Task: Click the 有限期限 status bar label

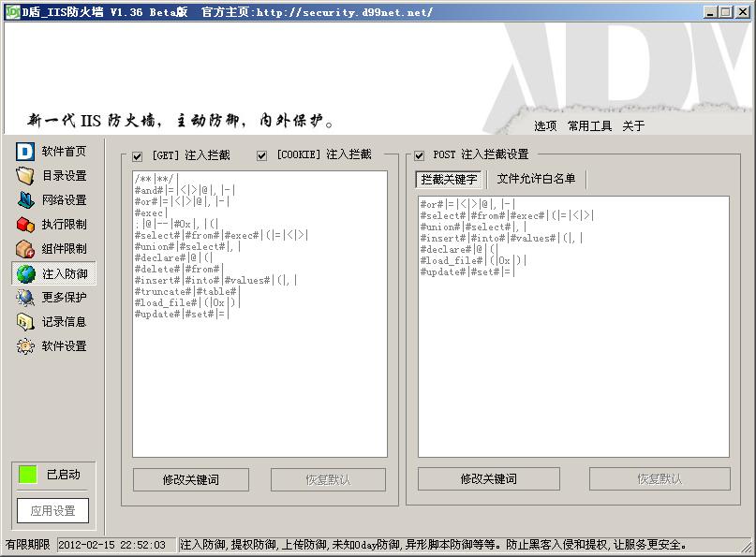Action: click(28, 545)
